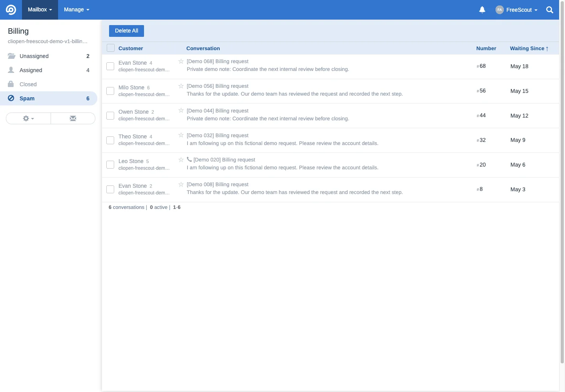Click the 6 conversations footer summary

(x=126, y=207)
